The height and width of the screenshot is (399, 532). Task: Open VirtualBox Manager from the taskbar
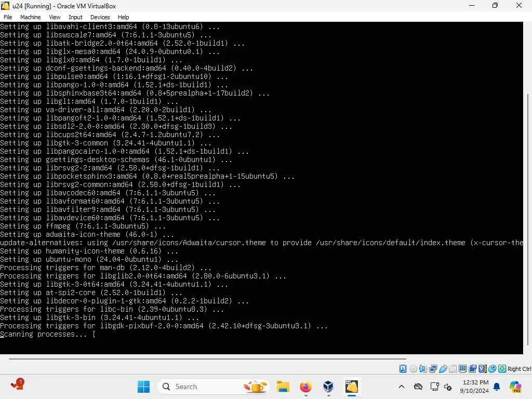tap(328, 387)
